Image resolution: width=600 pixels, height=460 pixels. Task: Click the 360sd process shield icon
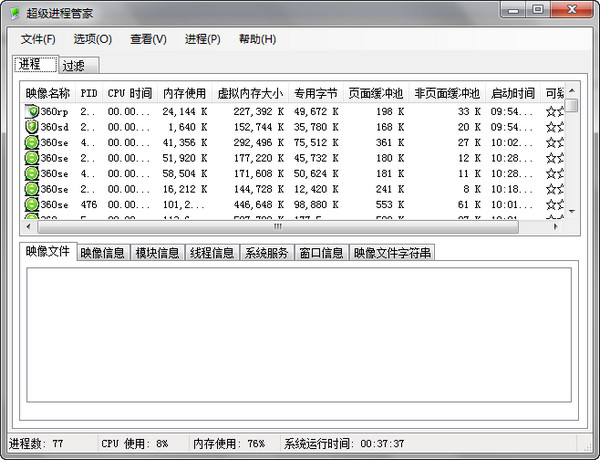click(32, 127)
